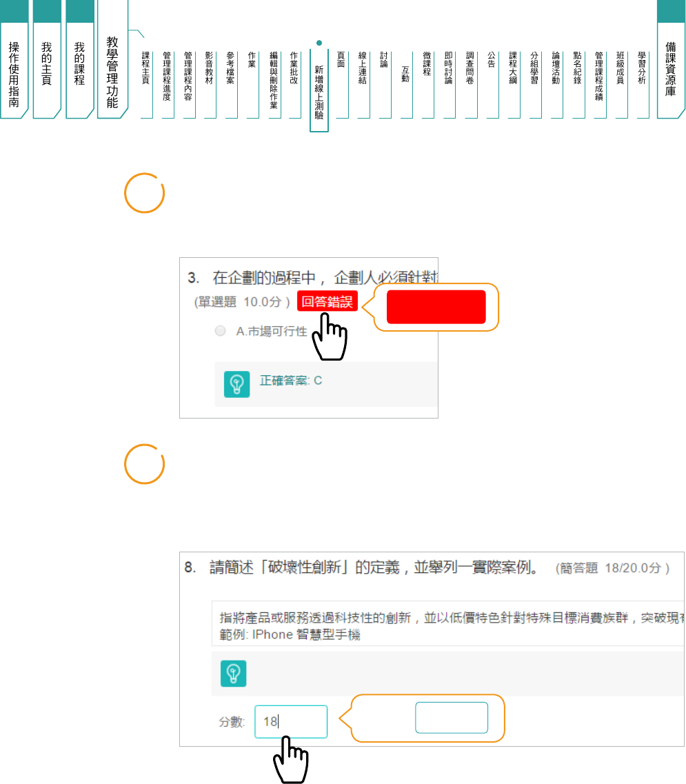Select the 作業 sub-tab

click(252, 84)
